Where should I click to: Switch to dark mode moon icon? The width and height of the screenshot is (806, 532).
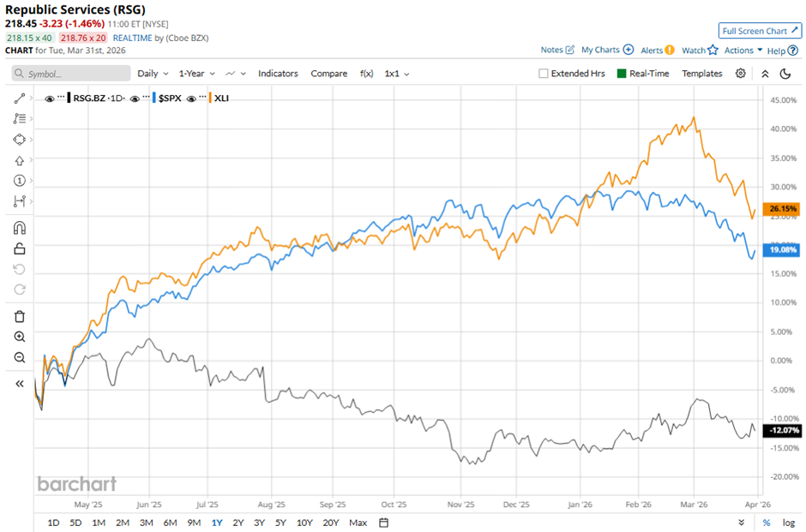785,74
